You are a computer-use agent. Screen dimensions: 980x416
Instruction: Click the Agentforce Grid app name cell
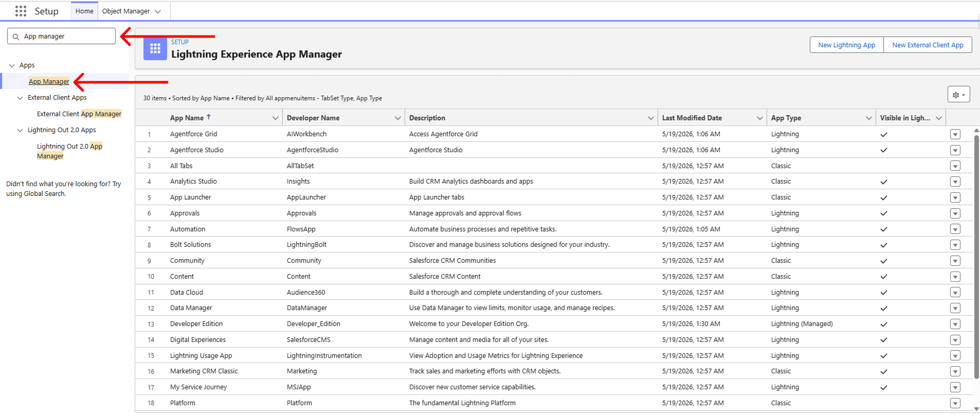(x=194, y=134)
